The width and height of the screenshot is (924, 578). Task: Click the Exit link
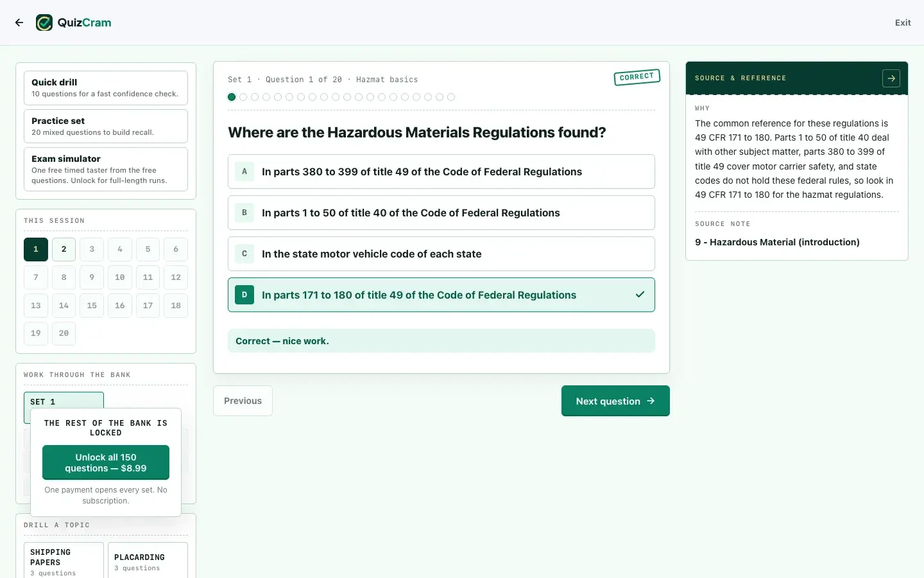coord(903,22)
